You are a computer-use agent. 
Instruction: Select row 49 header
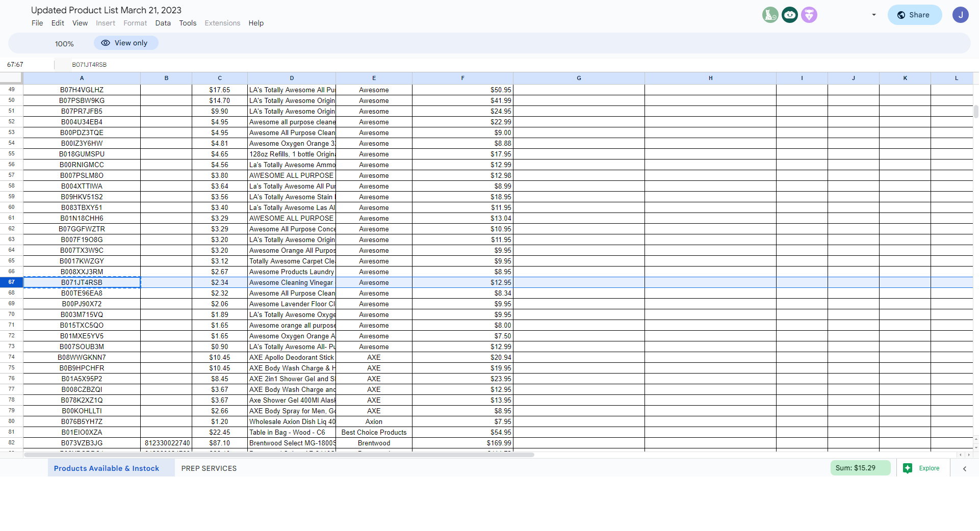pyautogui.click(x=11, y=90)
